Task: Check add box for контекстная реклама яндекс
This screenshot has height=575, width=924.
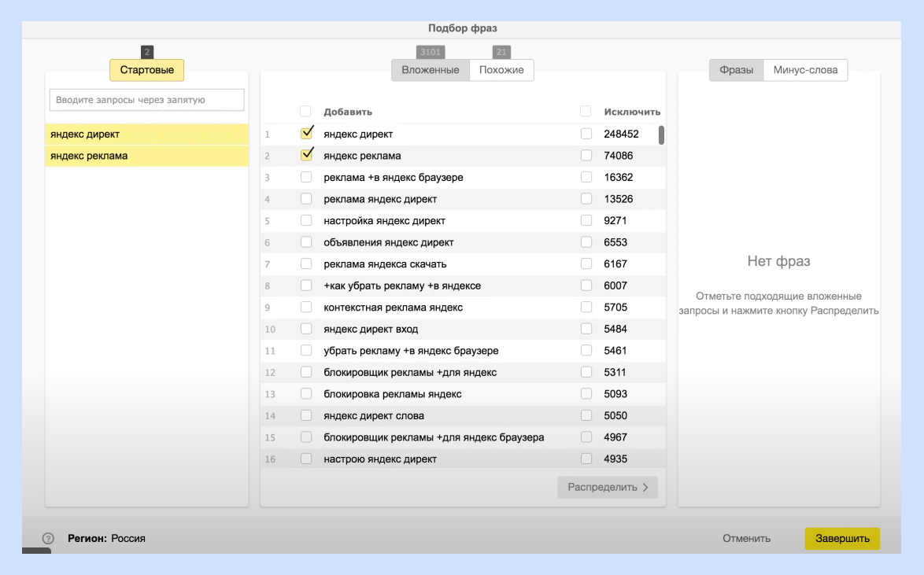Action: coord(306,307)
